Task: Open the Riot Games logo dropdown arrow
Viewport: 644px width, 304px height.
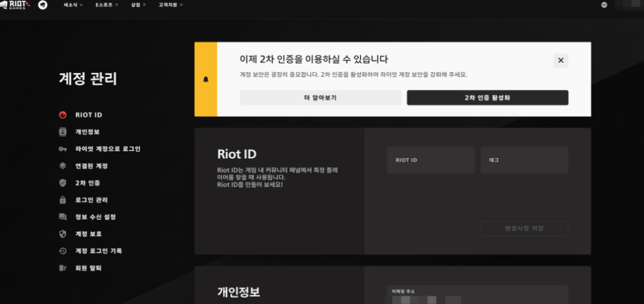Action: pyautogui.click(x=29, y=5)
